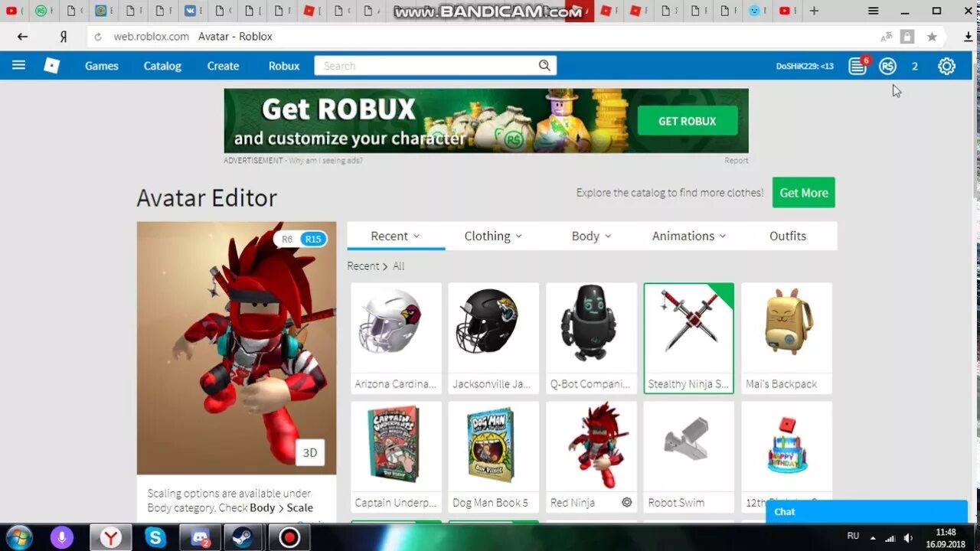980x551 pixels.
Task: Click the Robux currency icon
Action: 887,67
